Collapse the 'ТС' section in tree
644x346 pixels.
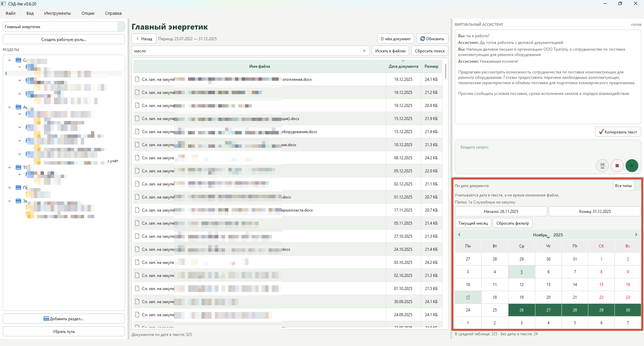tap(9, 167)
